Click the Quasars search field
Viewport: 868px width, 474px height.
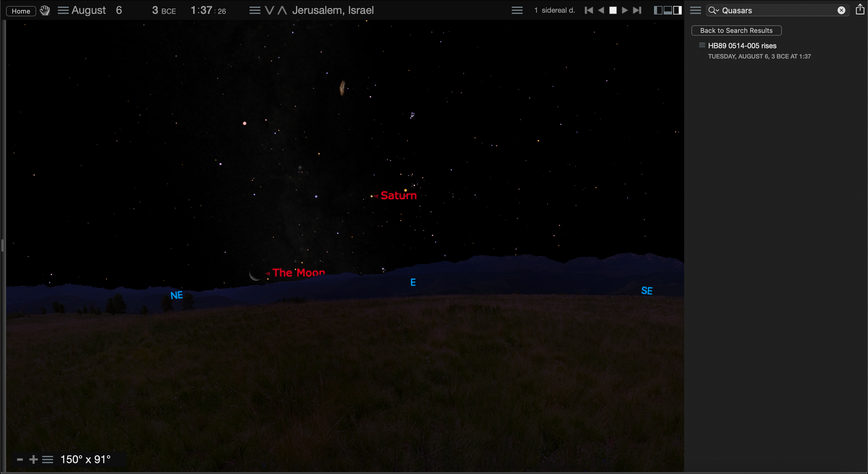[x=776, y=10]
